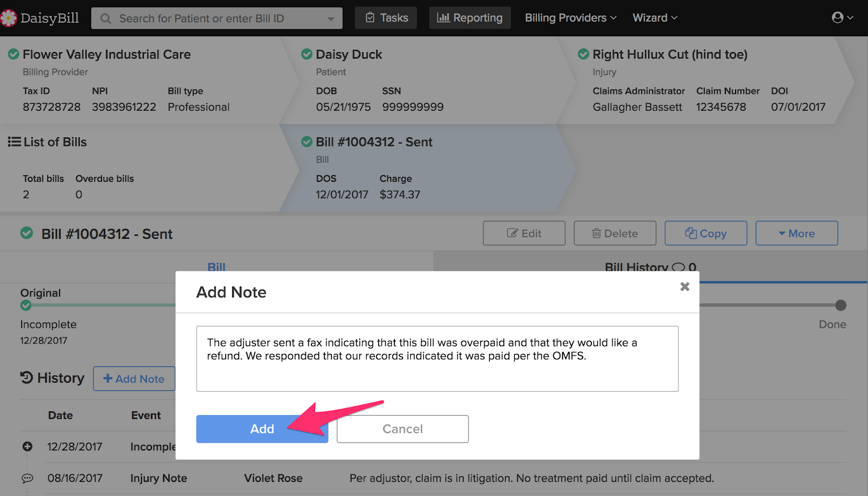
Task: Click the green check beside Daisy Duck
Action: click(x=307, y=54)
